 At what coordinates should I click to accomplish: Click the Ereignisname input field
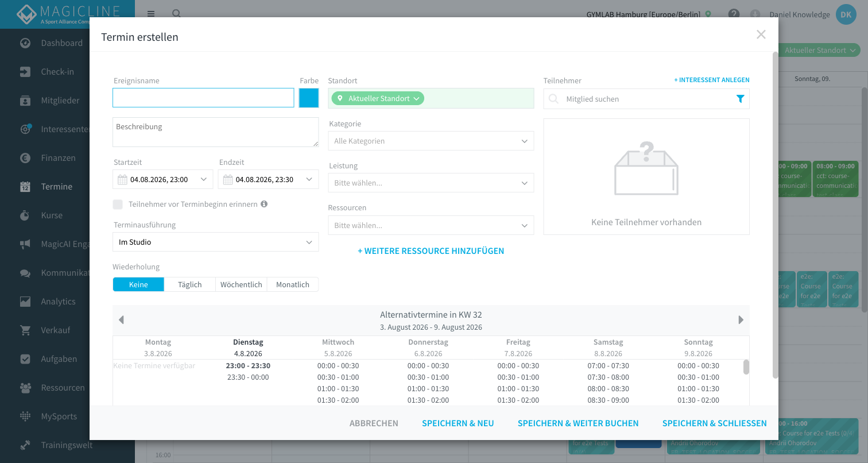coord(203,98)
